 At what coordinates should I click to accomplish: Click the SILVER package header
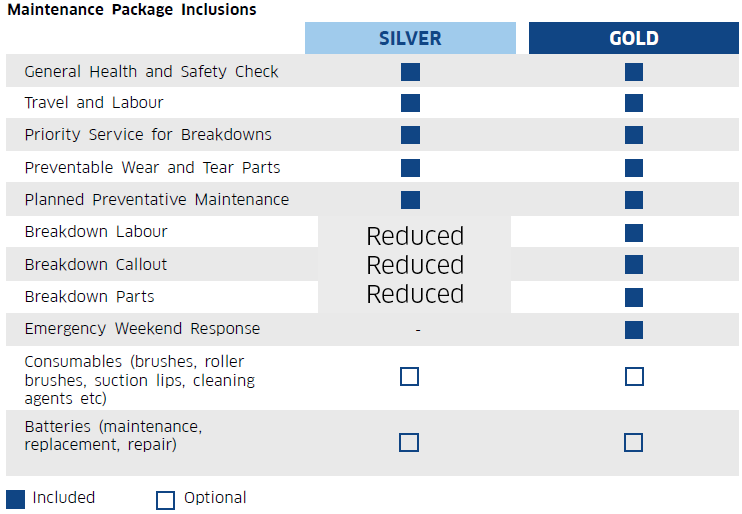tap(410, 38)
